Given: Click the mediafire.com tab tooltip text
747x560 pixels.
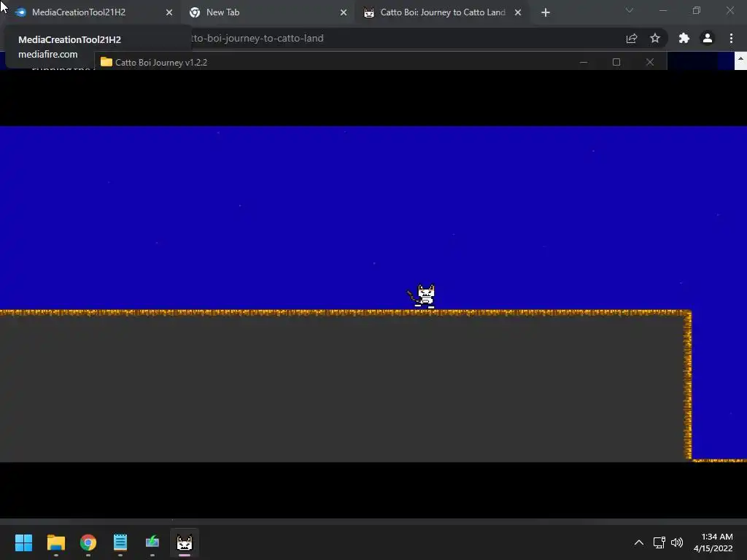Looking at the screenshot, I should [47, 54].
